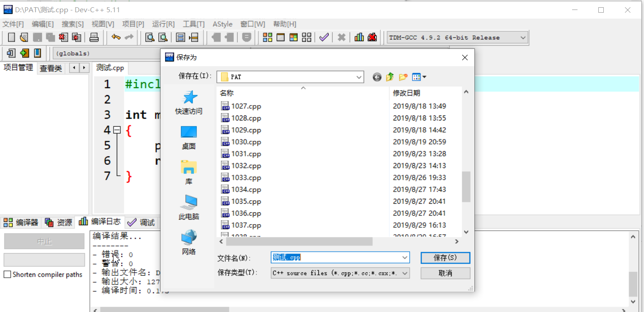Open the 文件[F] menu
This screenshot has width=644, height=312.
[x=13, y=24]
